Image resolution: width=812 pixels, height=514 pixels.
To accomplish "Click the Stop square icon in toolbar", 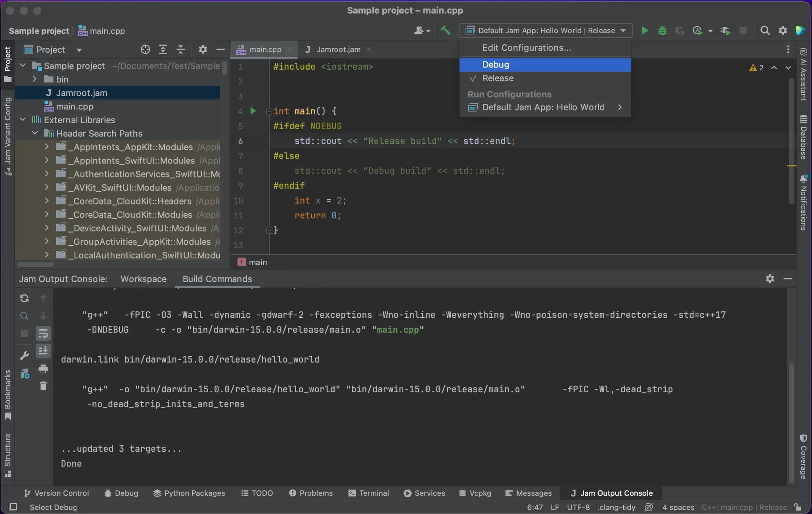I will pos(743,31).
